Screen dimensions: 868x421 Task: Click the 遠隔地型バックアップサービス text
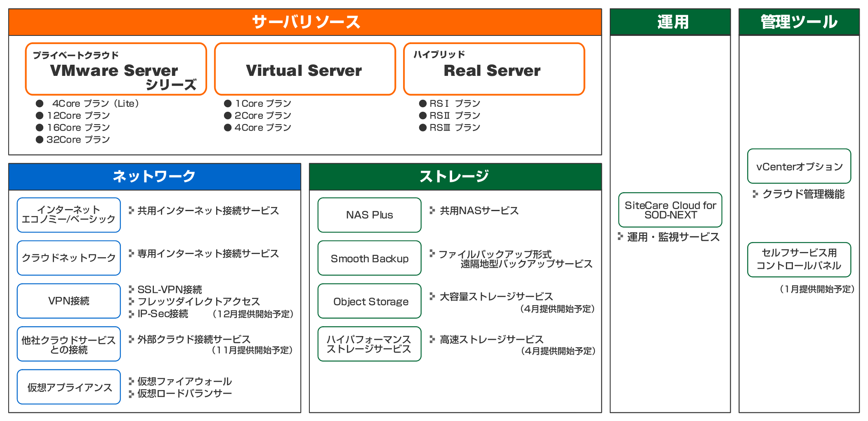pos(526,264)
